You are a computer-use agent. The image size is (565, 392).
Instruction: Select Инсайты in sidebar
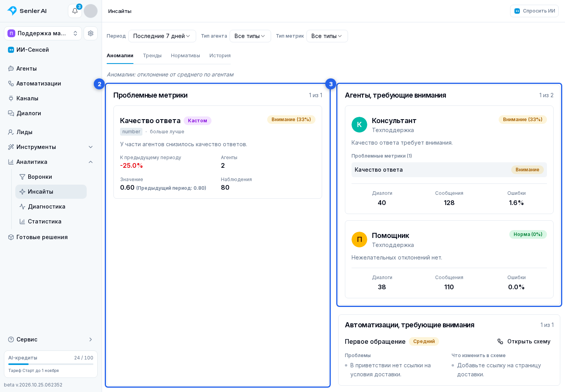tap(51, 192)
